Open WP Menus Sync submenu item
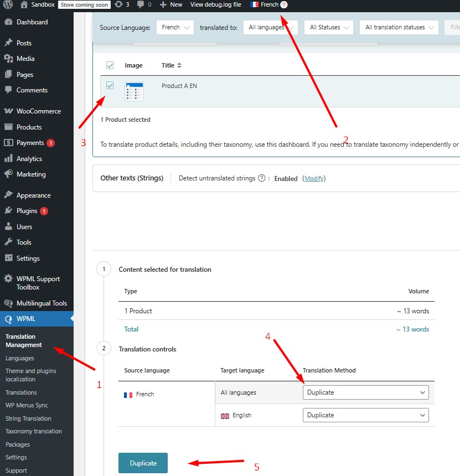460x476 pixels. click(27, 405)
